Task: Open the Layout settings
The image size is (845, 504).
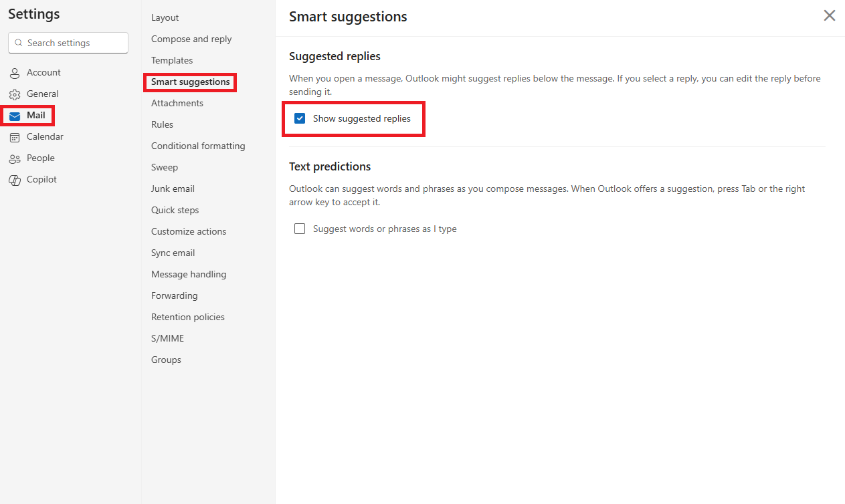Action: [165, 17]
